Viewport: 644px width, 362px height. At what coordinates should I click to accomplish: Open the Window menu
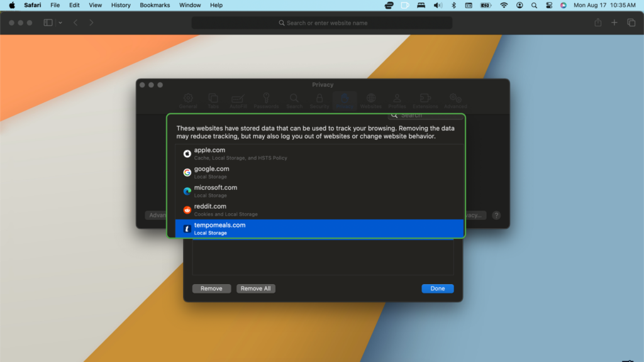coord(190,5)
